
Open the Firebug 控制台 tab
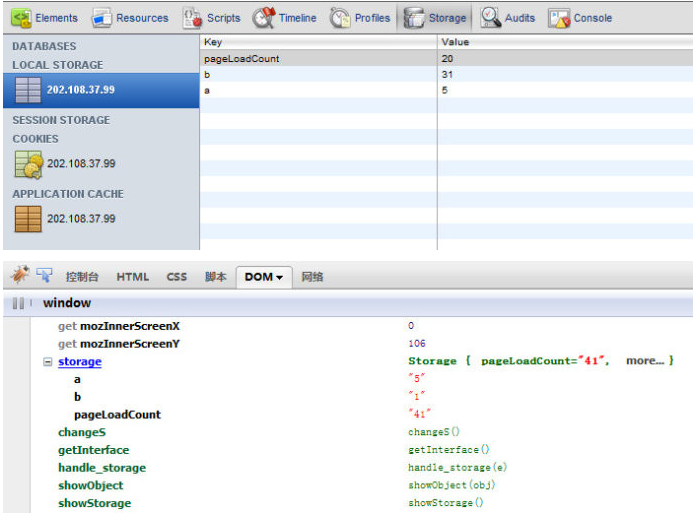[82, 277]
